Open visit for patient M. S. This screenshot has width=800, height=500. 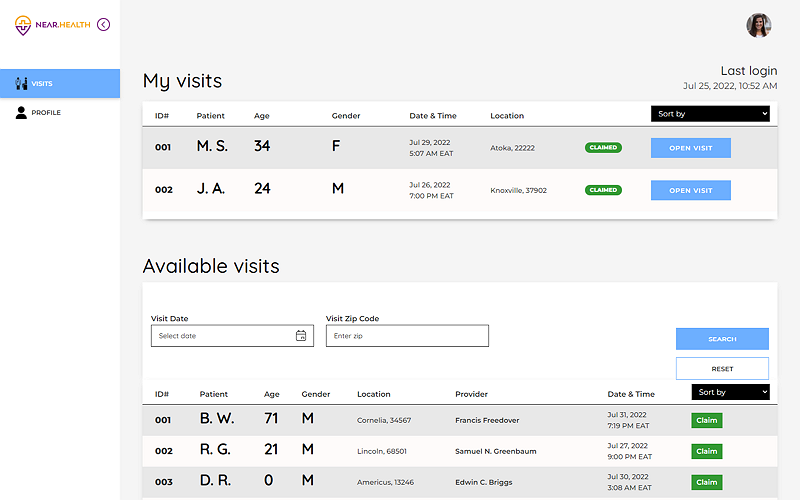point(690,148)
